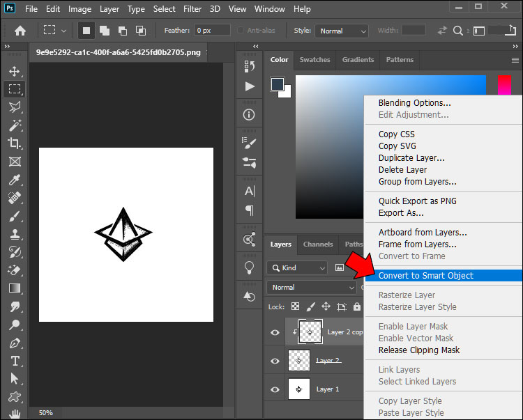The height and width of the screenshot is (420, 523).
Task: Select the Dodge tool
Action: coord(15,325)
